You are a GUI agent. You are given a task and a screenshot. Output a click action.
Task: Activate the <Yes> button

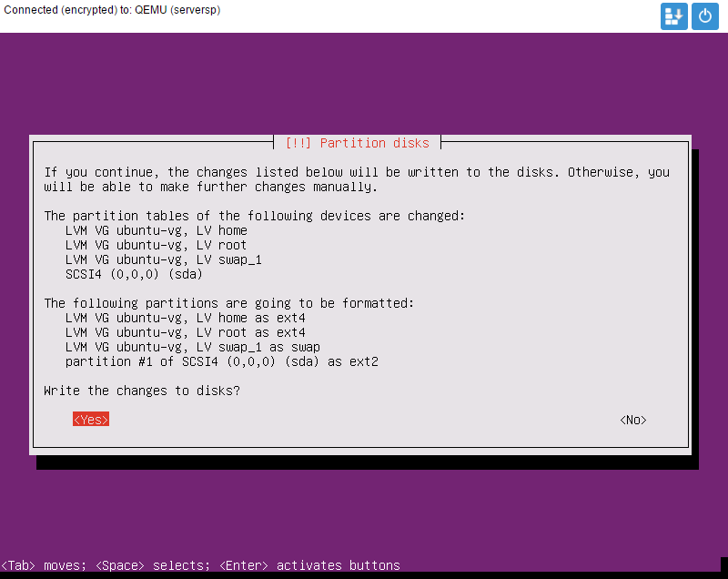[91, 420]
